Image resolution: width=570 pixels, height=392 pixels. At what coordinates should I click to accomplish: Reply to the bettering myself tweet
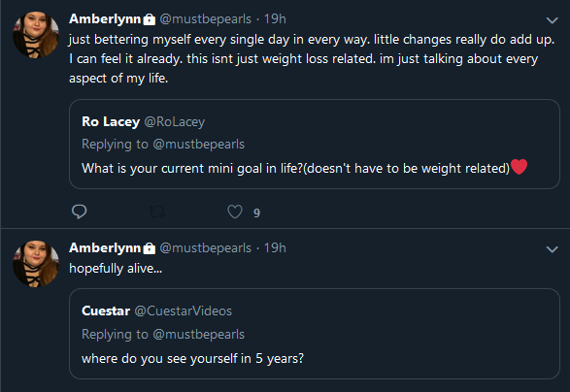79,212
